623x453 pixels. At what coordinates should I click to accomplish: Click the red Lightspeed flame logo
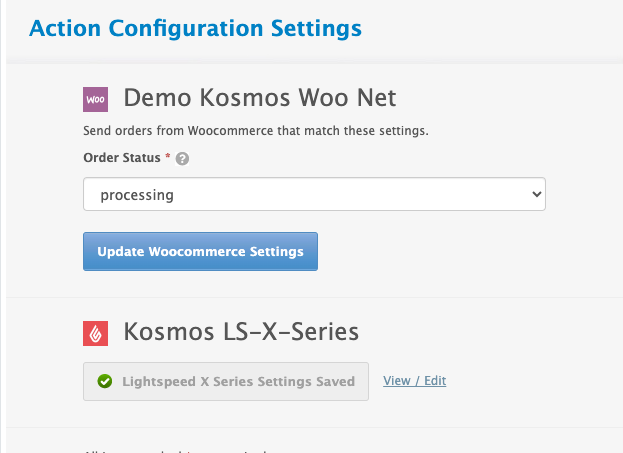(95, 332)
